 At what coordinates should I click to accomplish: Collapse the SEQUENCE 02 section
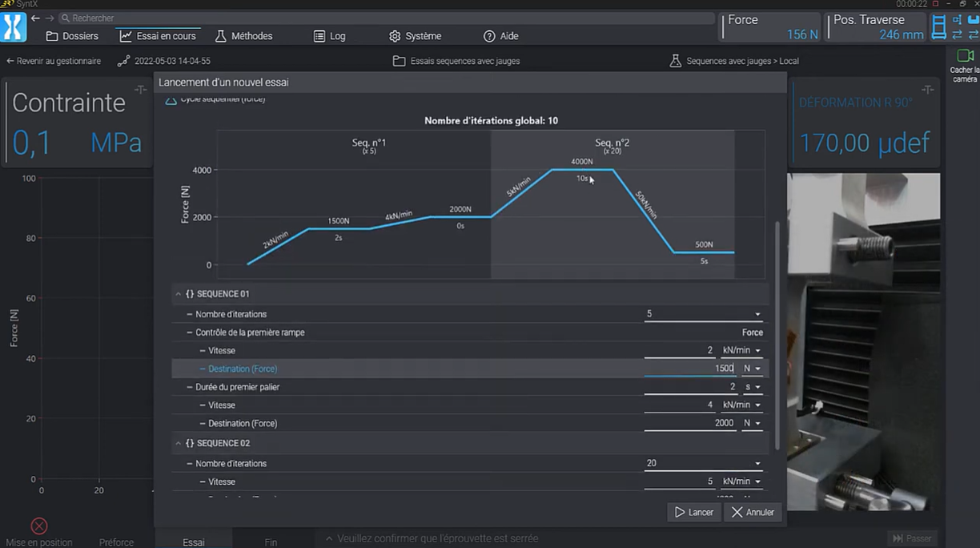click(x=179, y=443)
